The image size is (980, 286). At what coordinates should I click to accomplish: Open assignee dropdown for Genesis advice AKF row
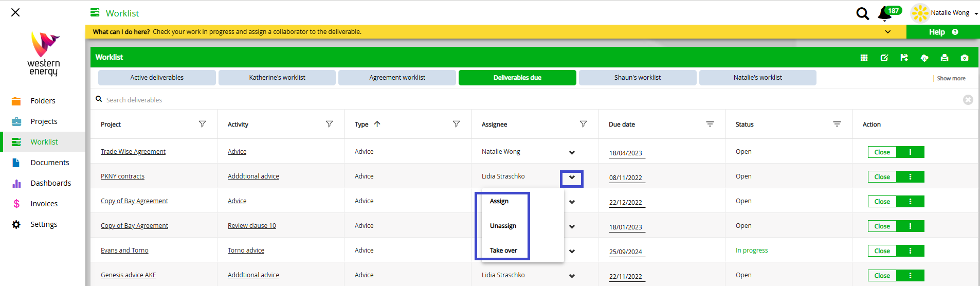point(572,276)
